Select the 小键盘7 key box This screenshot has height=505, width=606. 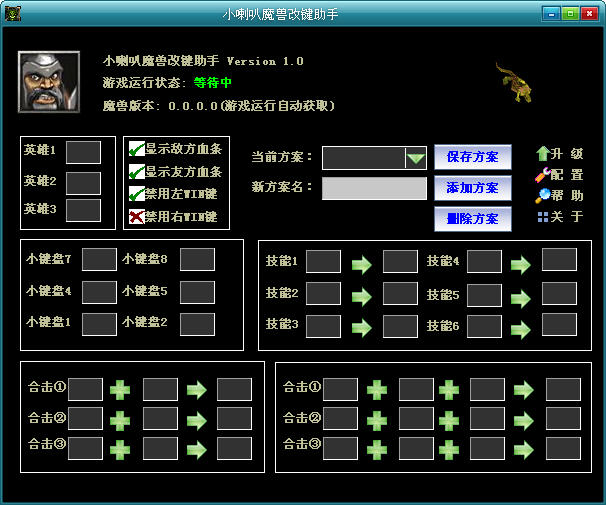(x=99, y=259)
